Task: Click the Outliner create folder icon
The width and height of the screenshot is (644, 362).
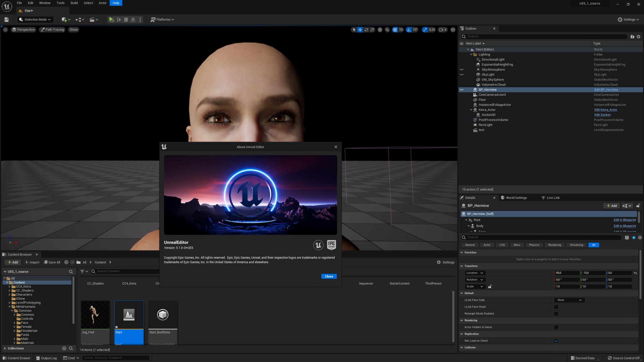Action: 632,37
